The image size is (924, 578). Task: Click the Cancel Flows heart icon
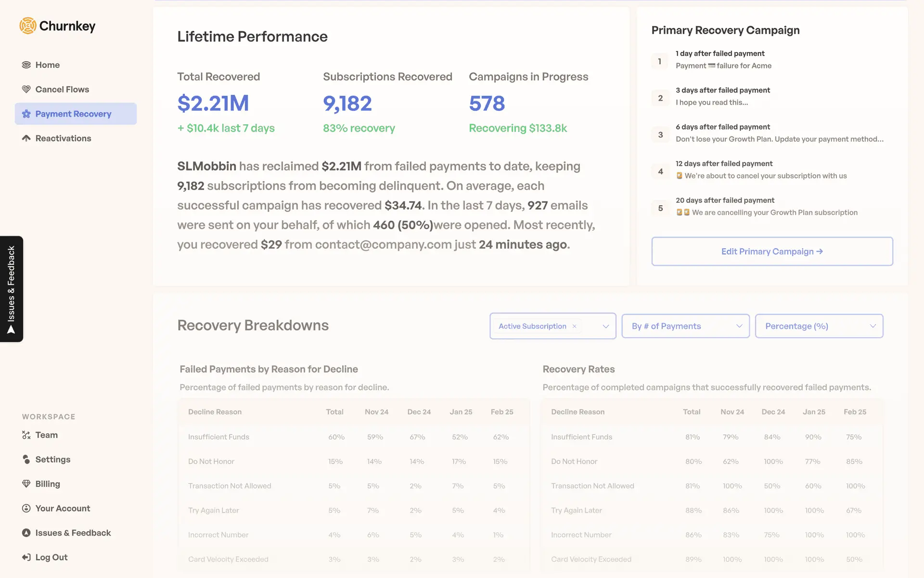[26, 90]
